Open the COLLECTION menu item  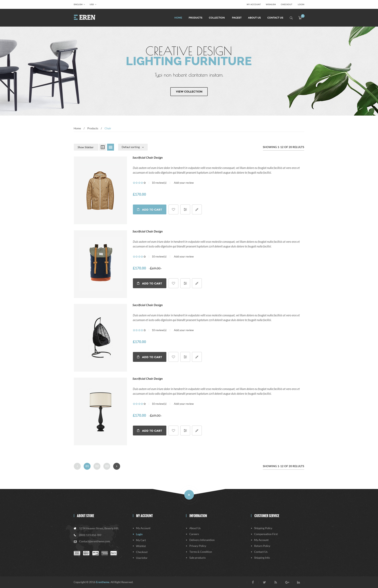pos(217,18)
